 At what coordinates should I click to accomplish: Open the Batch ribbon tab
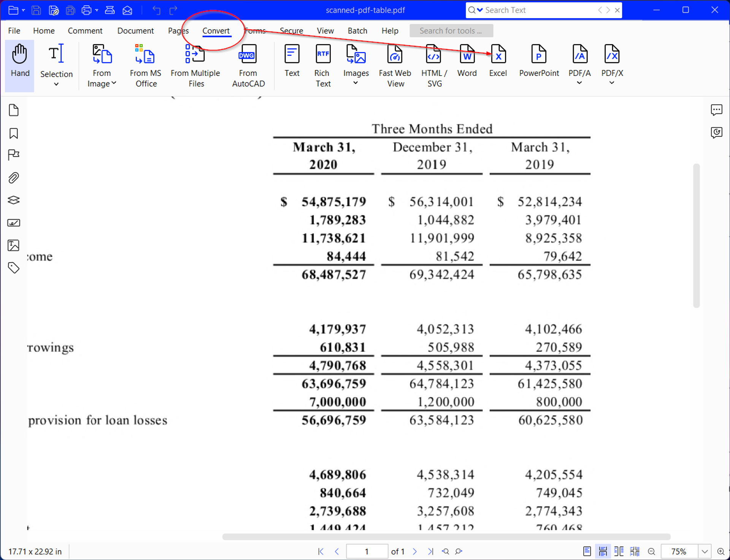point(357,31)
